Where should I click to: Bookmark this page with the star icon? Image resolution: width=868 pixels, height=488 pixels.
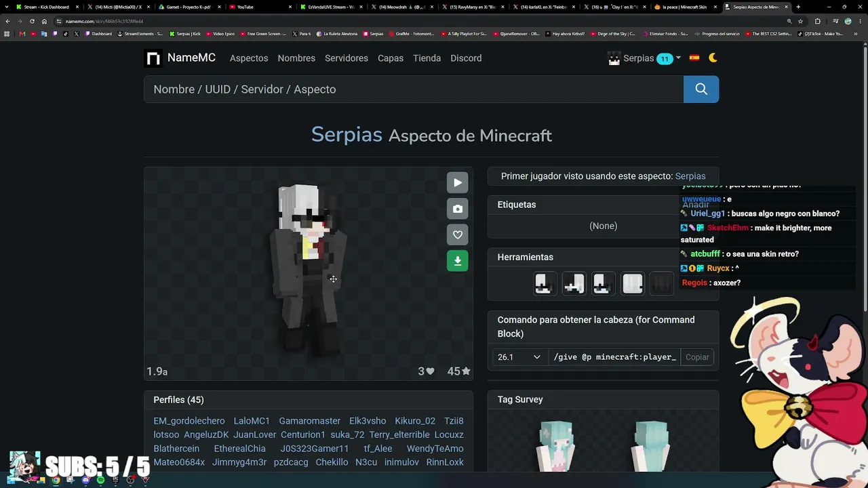coord(801,21)
